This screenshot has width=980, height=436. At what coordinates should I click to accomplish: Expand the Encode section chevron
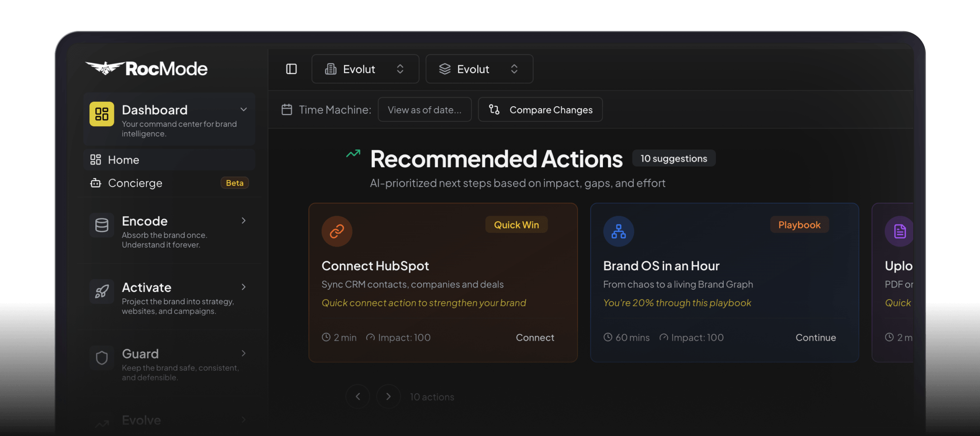(244, 221)
